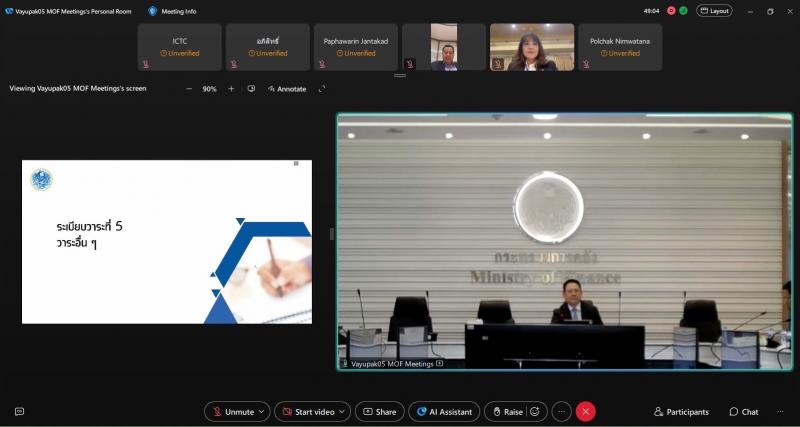Screen dimensions: 800x427
Task: Expand video options arrow beside Start video
Action: click(x=342, y=412)
